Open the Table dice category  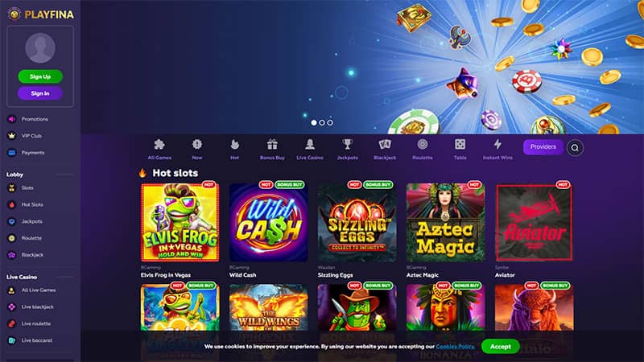[460, 149]
